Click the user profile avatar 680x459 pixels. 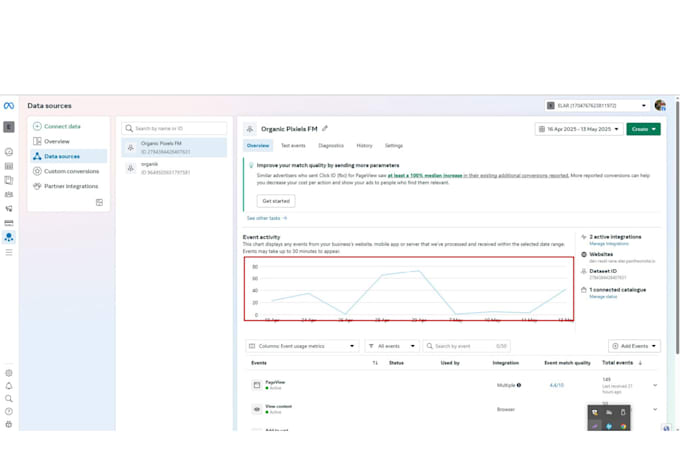[x=660, y=105]
